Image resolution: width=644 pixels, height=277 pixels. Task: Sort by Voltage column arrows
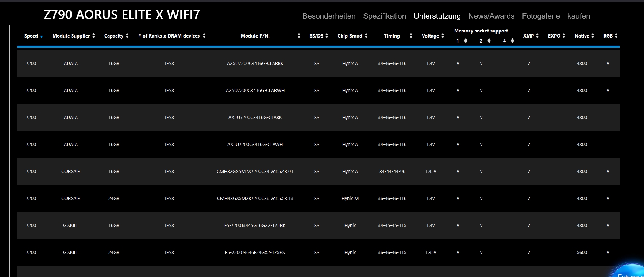(443, 36)
